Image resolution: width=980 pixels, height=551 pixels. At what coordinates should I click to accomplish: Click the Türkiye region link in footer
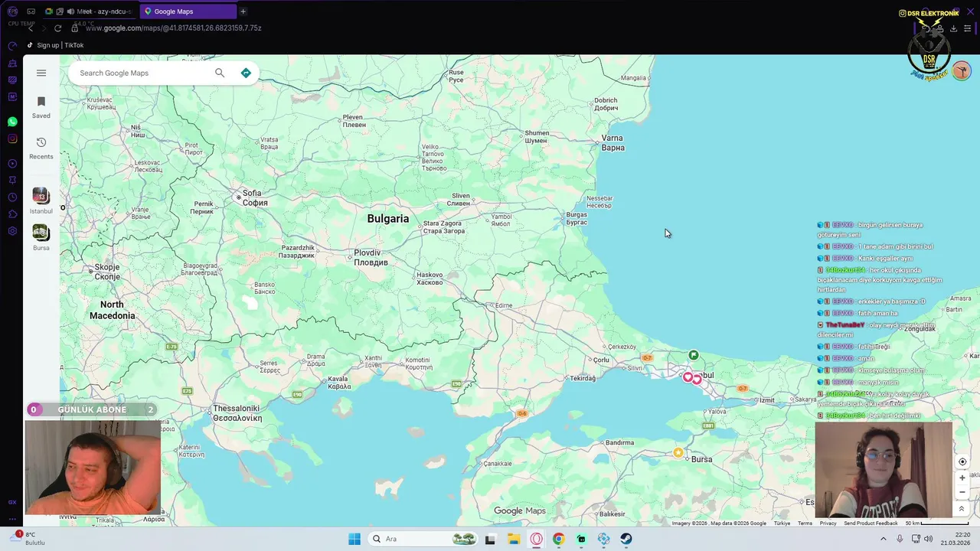(x=782, y=523)
